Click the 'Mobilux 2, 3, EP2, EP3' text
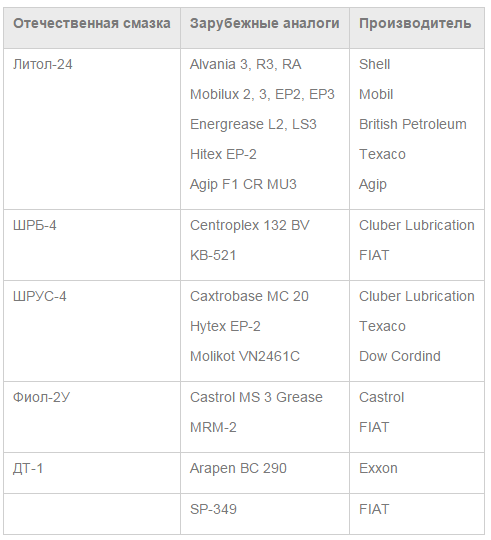 click(x=262, y=94)
